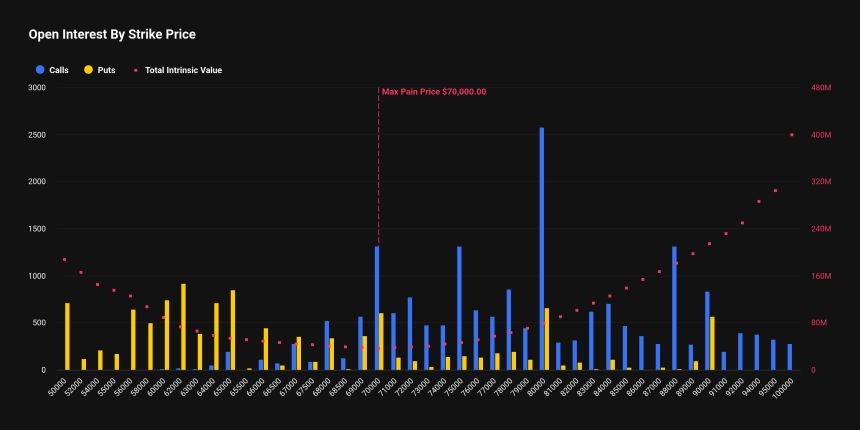Toggle the Puts series in the legend

[104, 70]
